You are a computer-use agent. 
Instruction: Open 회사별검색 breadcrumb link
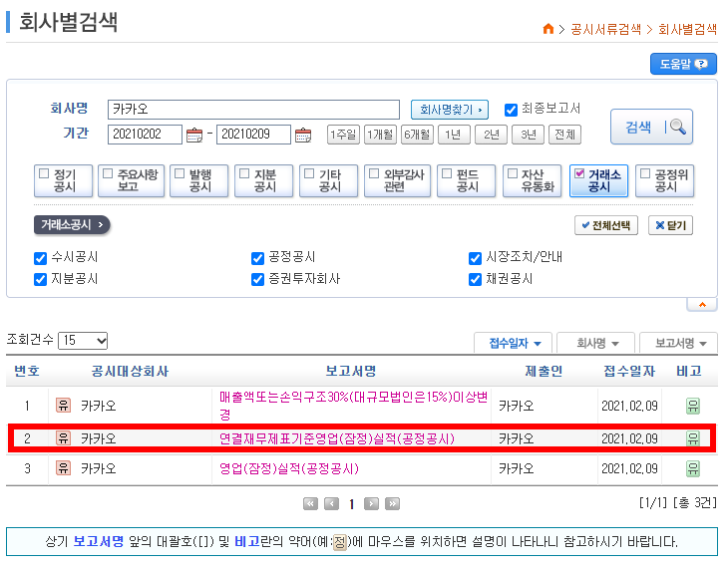click(x=687, y=29)
